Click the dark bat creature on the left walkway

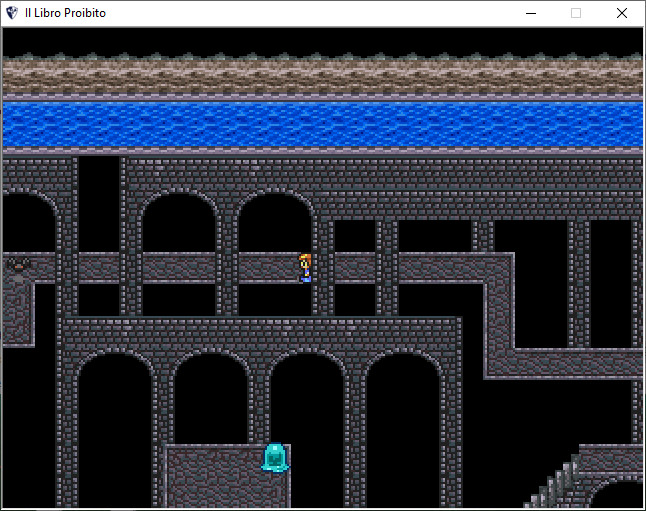(x=19, y=265)
